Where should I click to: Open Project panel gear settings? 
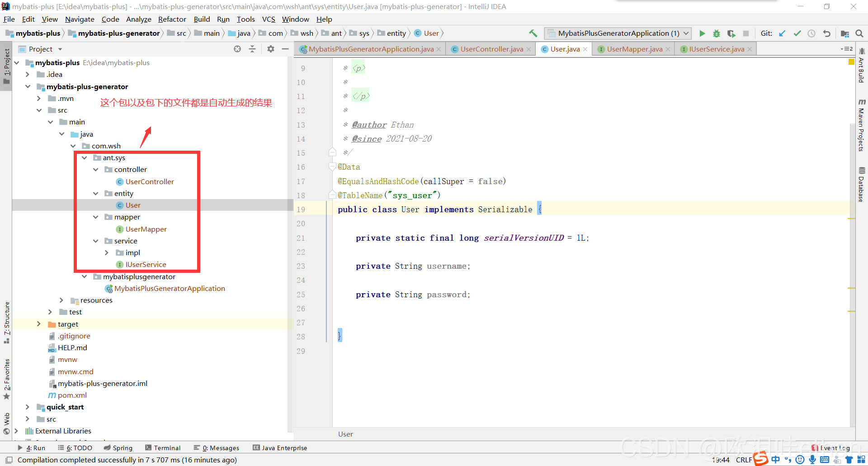click(270, 49)
